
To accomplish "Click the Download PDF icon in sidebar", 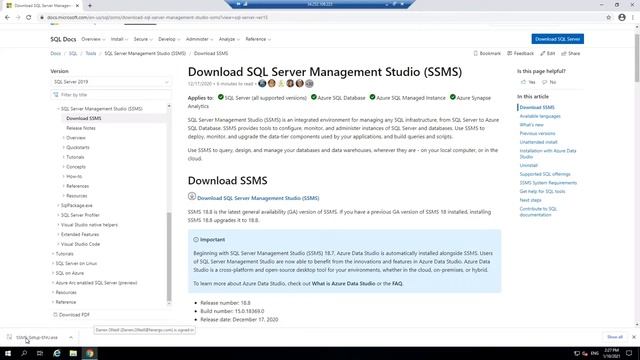I will pos(56,315).
